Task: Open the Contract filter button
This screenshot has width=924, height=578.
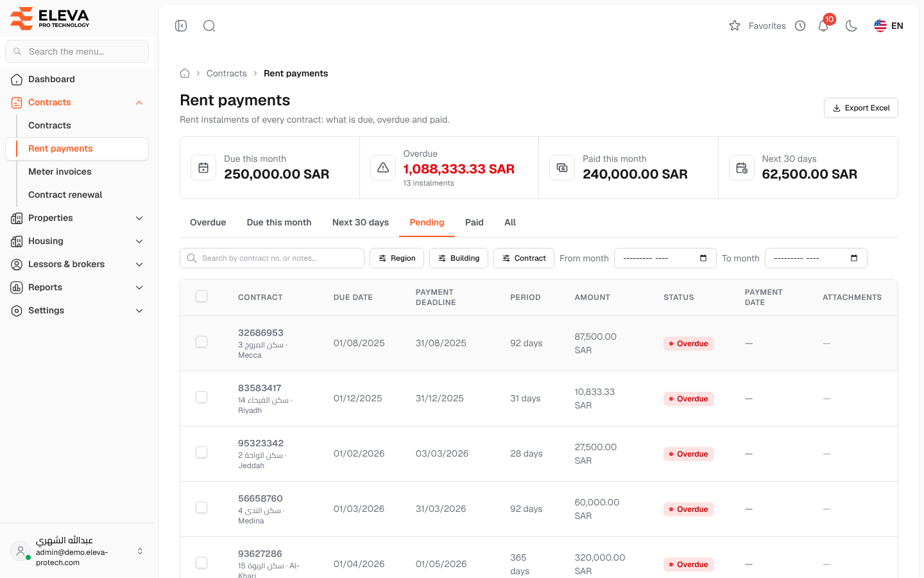Action: pos(524,258)
